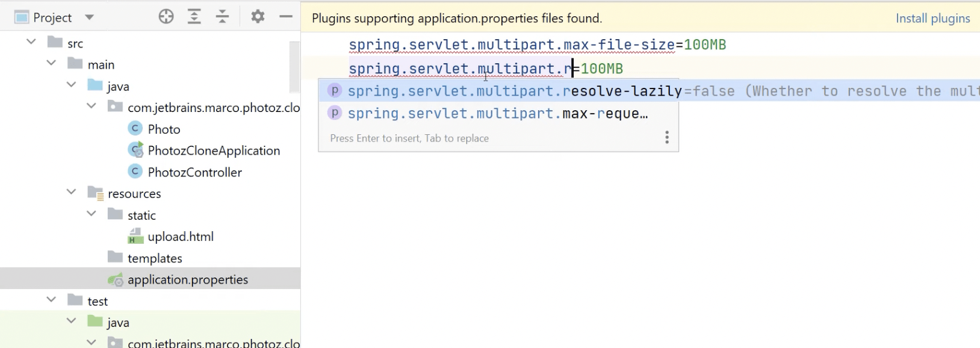
Task: Click the upload.html file icon
Action: (135, 237)
